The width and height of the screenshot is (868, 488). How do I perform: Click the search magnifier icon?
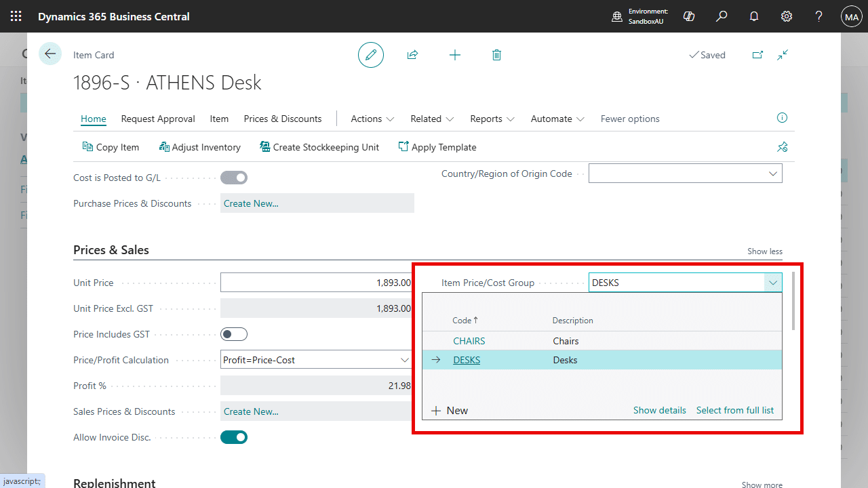[x=722, y=16]
